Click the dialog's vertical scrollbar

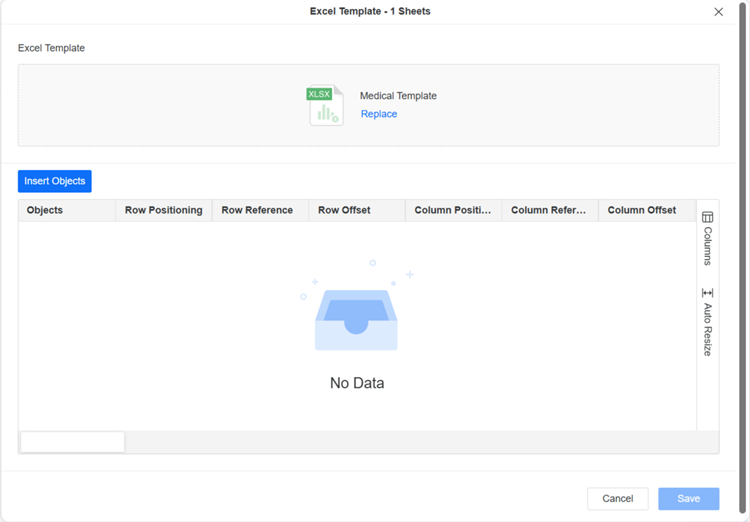click(742, 200)
